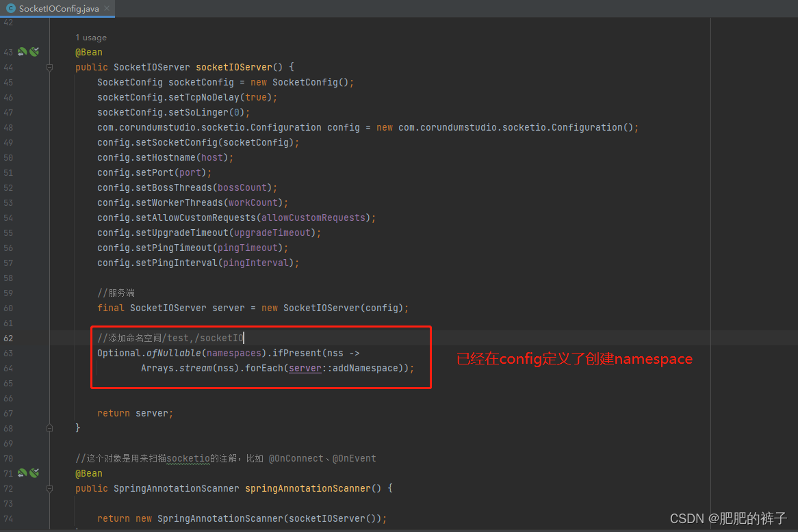Click the '@OnConnect' text in line 70 comment

click(296, 459)
